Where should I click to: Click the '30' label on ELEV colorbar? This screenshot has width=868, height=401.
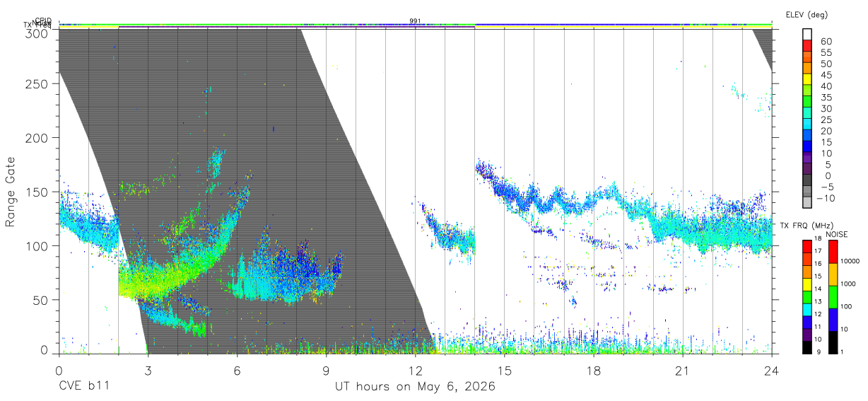pyautogui.click(x=826, y=108)
